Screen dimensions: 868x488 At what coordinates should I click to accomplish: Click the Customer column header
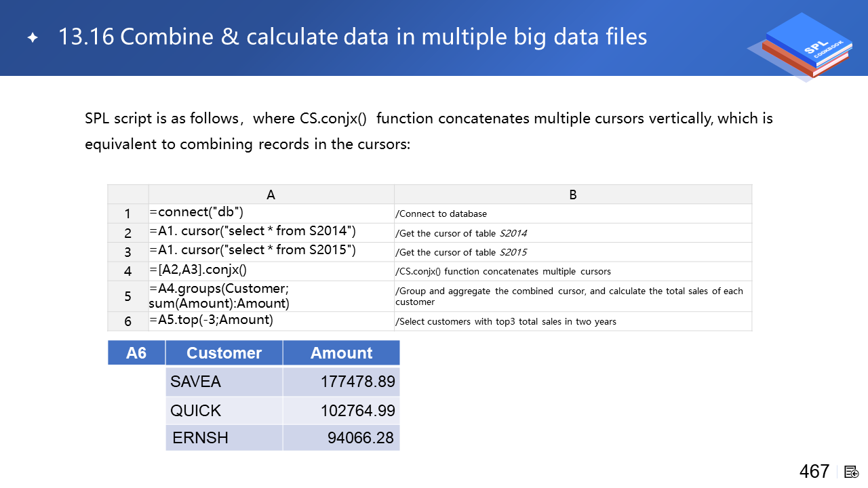[x=224, y=353]
